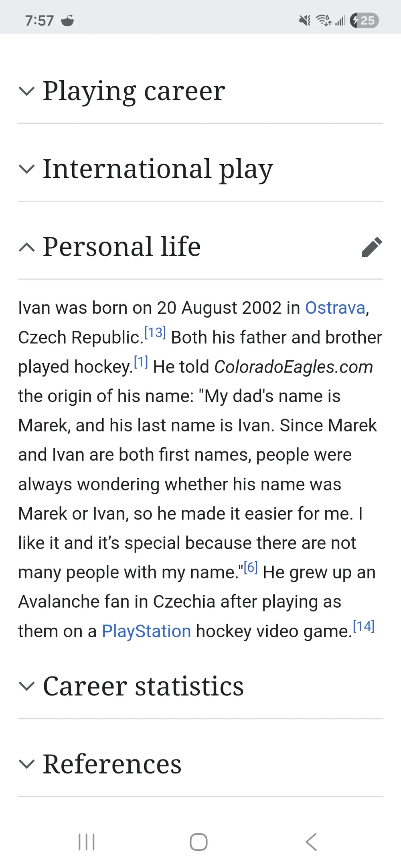The height and width of the screenshot is (868, 401).
Task: Open the Ostrava link
Action: point(335,308)
